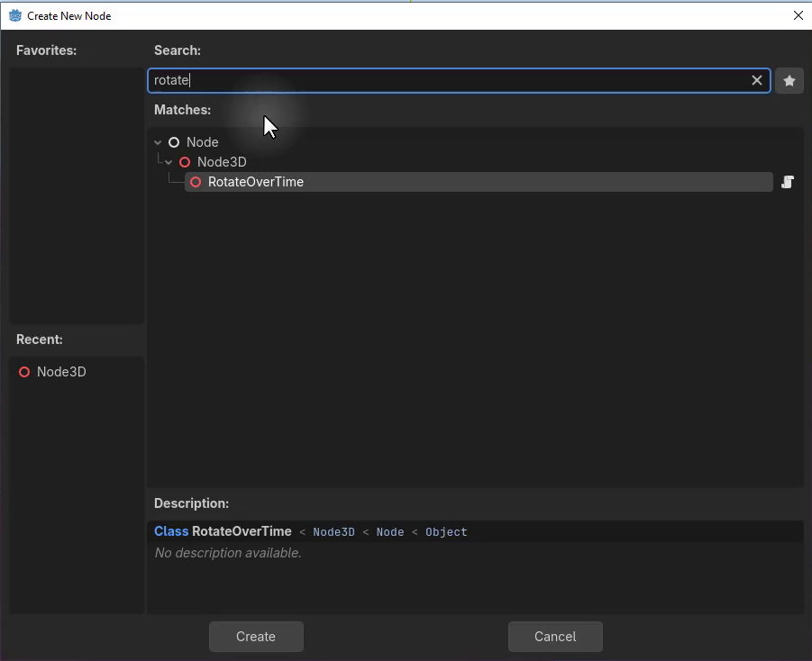This screenshot has height=661, width=812.
Task: Click the Godot icon in title bar
Action: pyautogui.click(x=15, y=15)
